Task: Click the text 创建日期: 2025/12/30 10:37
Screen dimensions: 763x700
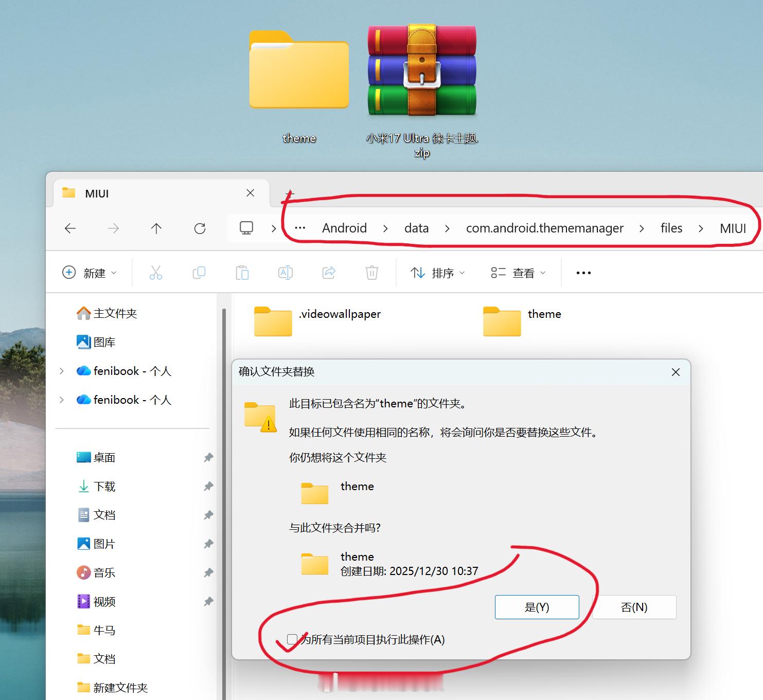Action: pos(410,571)
